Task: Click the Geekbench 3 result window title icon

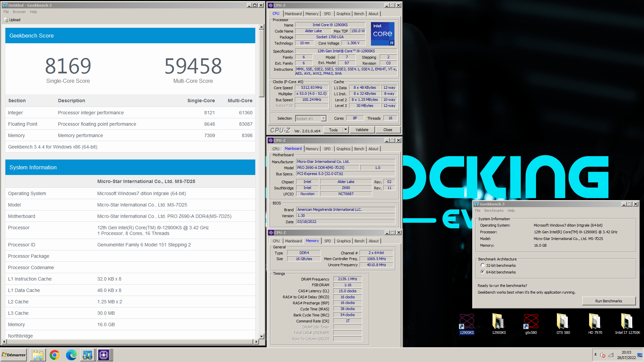Action: 5,5
